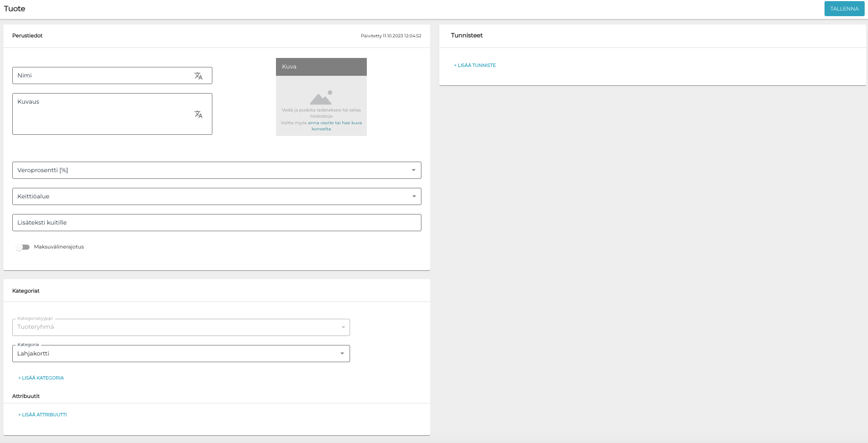Viewport: 868px width, 443px height.
Task: Toggle the Maksuvälinerajoitus switch
Action: (x=22, y=247)
